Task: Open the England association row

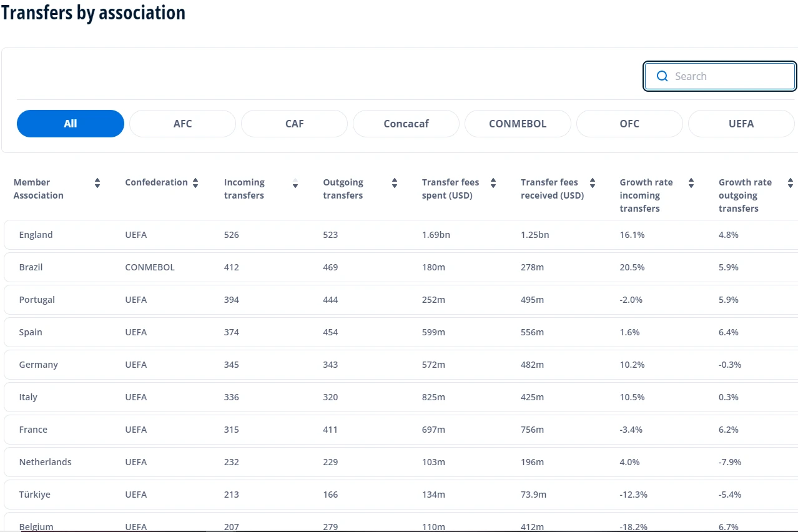Action: tap(36, 235)
